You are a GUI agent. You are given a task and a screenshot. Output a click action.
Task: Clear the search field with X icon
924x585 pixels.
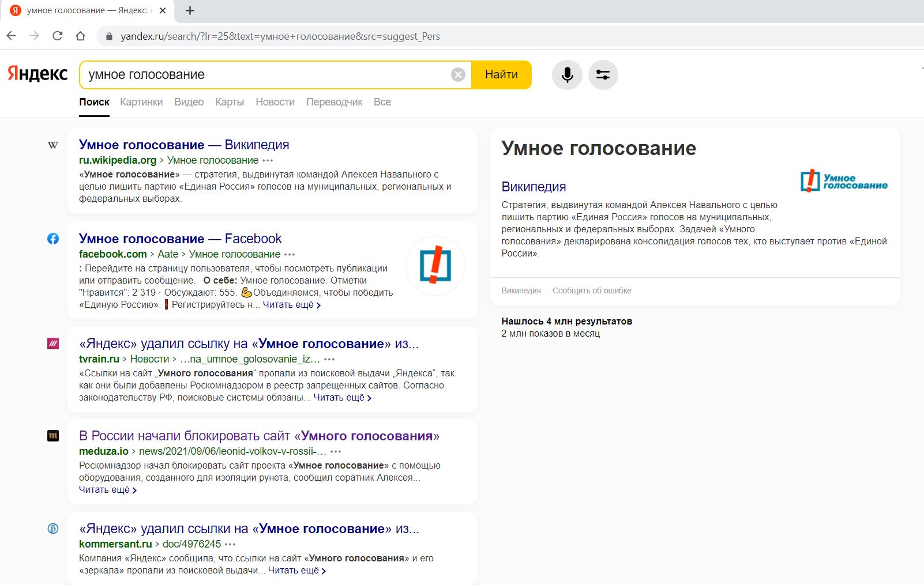coord(458,75)
